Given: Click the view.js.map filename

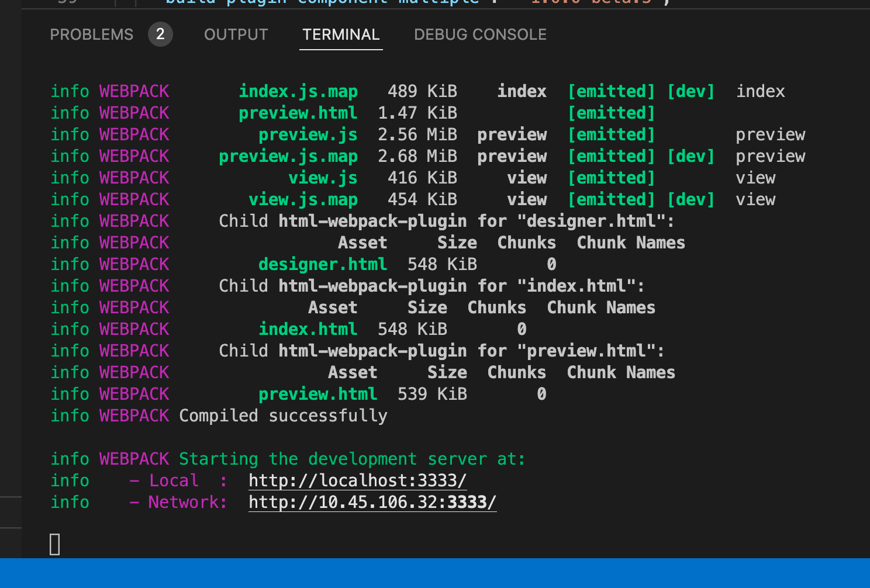Looking at the screenshot, I should point(303,199).
